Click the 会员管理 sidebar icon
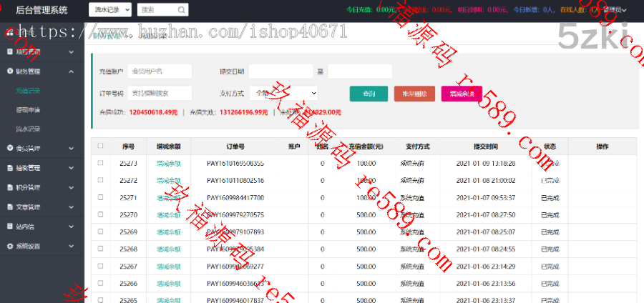Screen dimensions: 644x303 coord(9,149)
